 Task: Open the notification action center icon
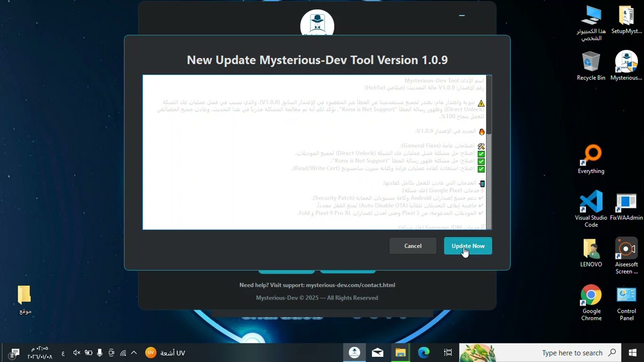click(x=15, y=353)
